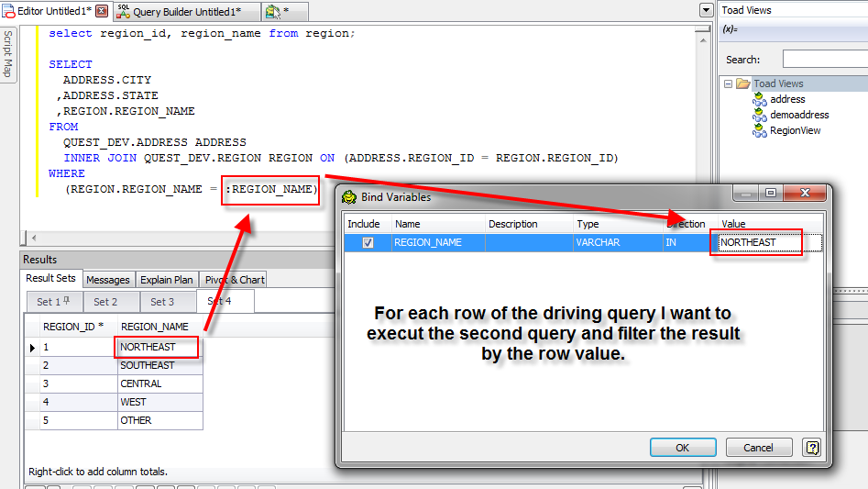
Task: Click REGION_ID cell with value 3
Action: pyautogui.click(x=78, y=383)
